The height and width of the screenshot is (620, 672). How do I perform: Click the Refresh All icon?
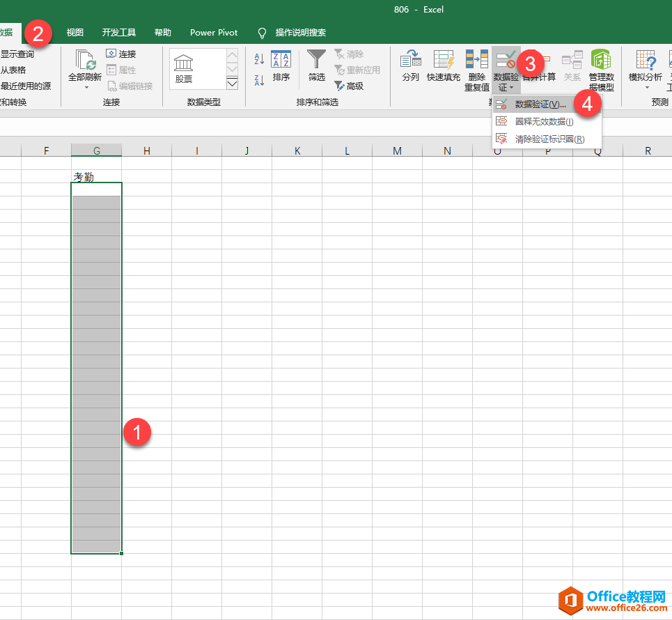click(x=85, y=60)
